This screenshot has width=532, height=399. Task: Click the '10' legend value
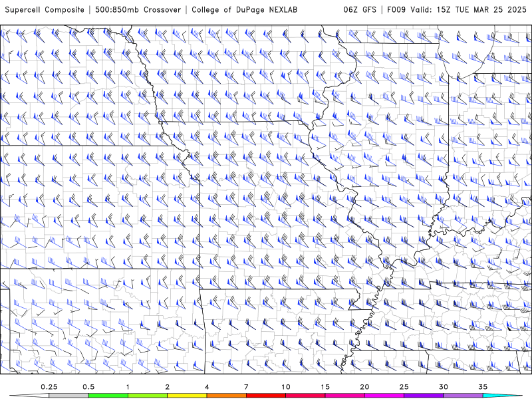pyautogui.click(x=286, y=387)
